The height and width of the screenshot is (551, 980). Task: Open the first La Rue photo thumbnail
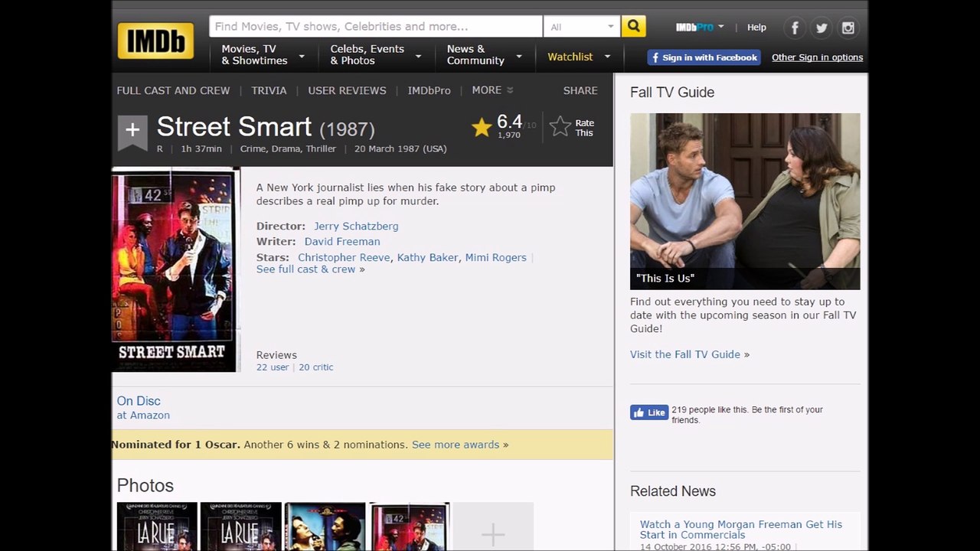(157, 527)
